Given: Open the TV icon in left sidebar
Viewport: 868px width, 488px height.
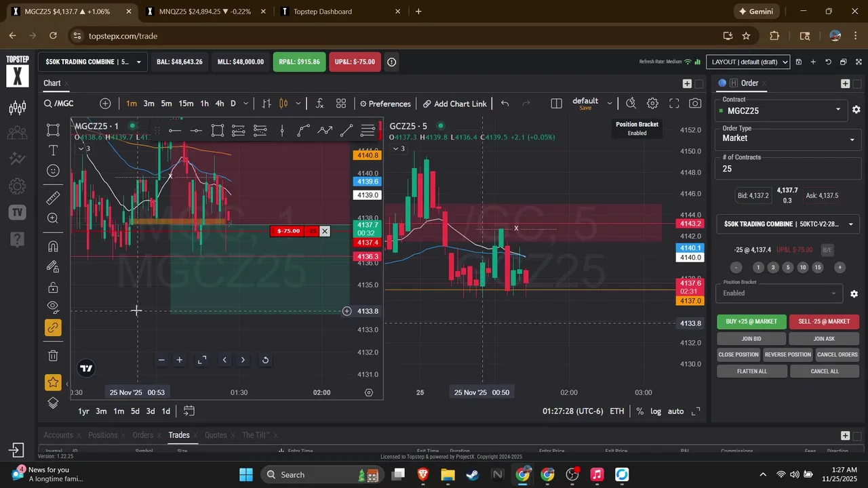Looking at the screenshot, I should click(17, 213).
